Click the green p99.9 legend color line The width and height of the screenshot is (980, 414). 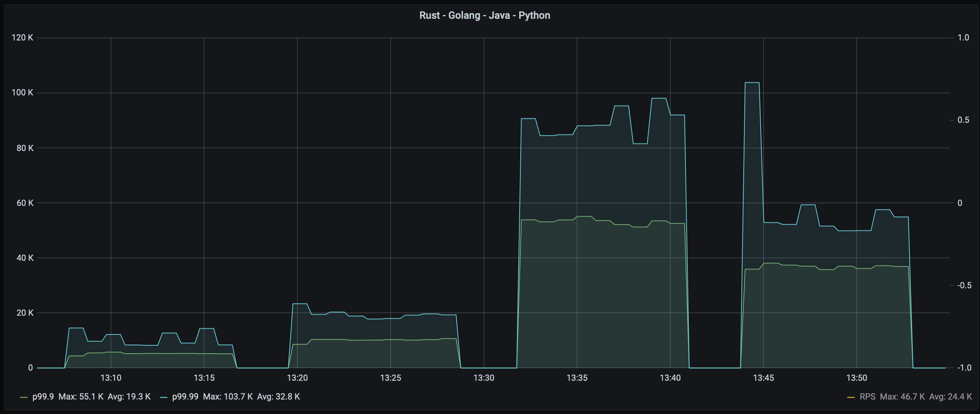click(24, 397)
